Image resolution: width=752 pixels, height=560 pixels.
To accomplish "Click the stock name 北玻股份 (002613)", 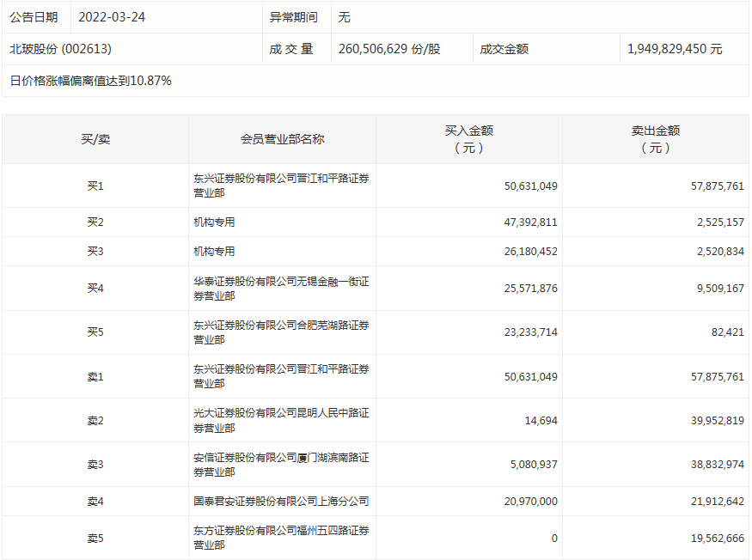I will tap(60, 49).
